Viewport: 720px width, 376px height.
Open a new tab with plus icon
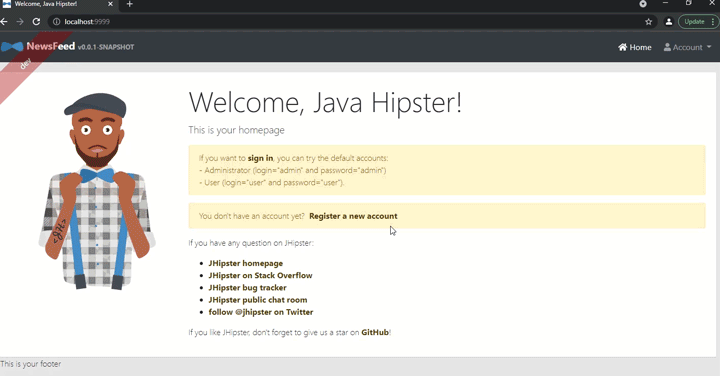(129, 4)
